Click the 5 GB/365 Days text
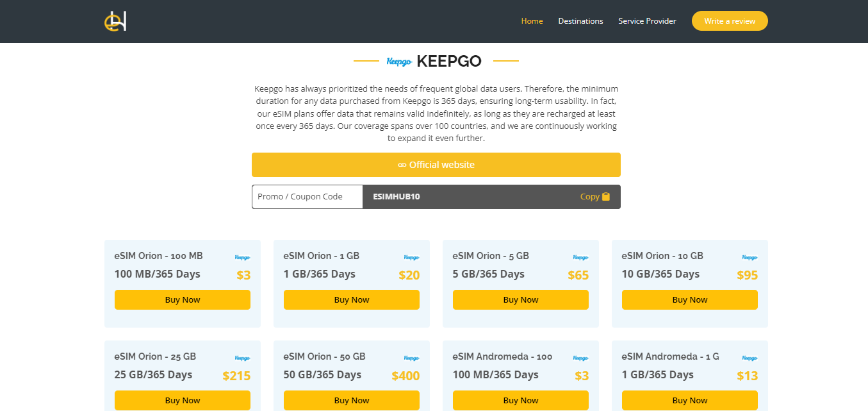The height and width of the screenshot is (411, 868). point(489,274)
